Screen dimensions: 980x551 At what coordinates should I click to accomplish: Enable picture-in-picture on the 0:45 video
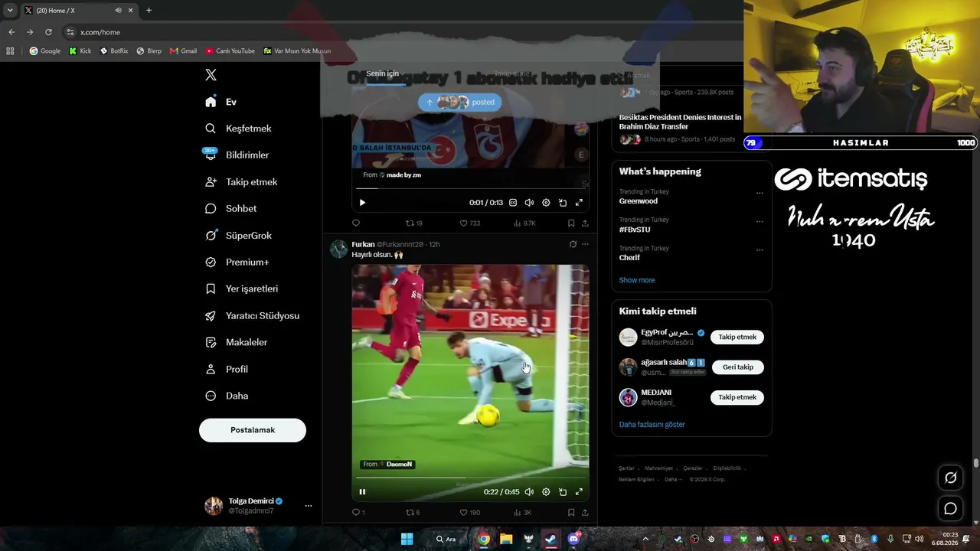[x=563, y=492]
